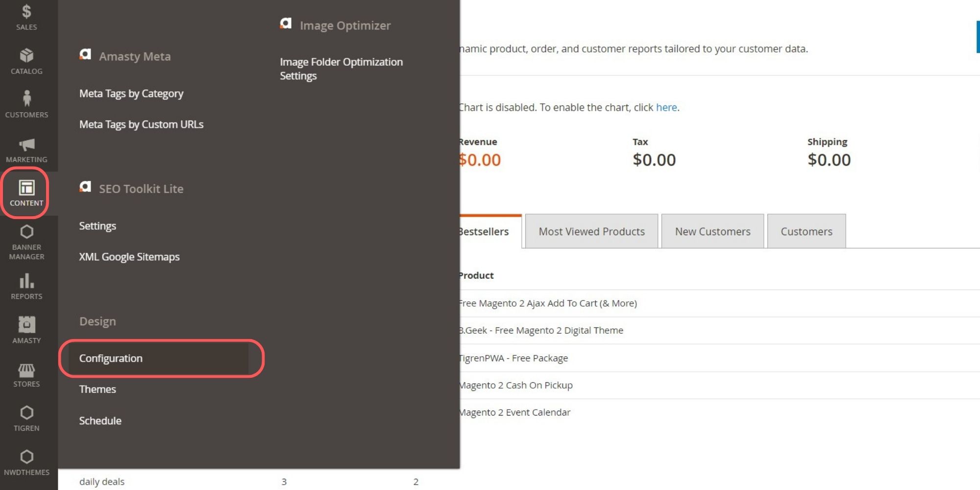Switch to the New Customers tab
The width and height of the screenshot is (980, 490).
(712, 231)
